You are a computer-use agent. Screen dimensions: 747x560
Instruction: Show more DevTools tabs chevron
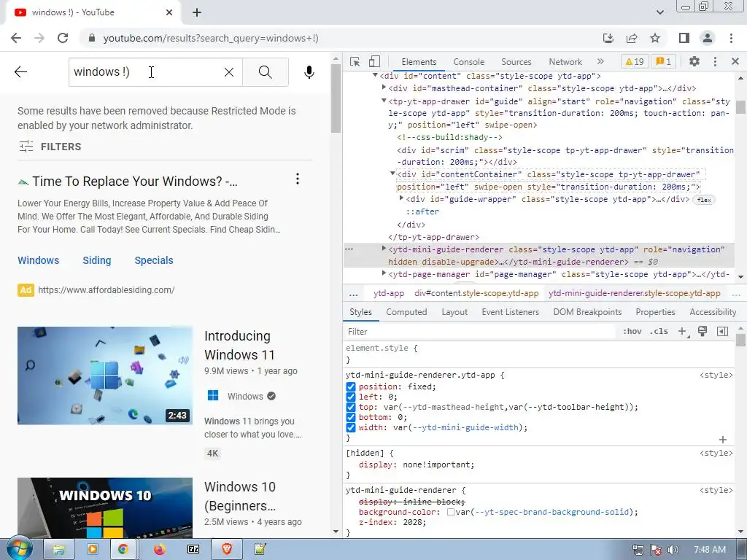tap(600, 61)
